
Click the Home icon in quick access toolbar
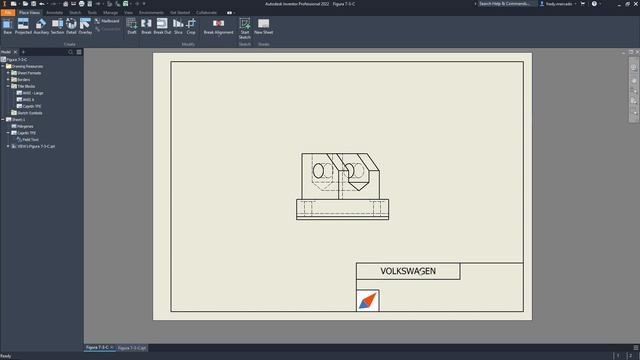(x=65, y=4)
